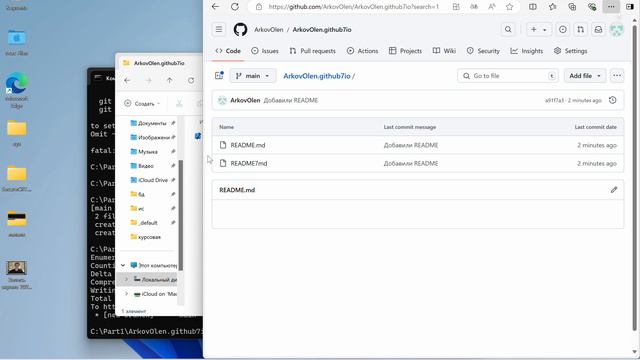Switch to the Code tab
Screen dimensions: 640x360
(228, 51)
